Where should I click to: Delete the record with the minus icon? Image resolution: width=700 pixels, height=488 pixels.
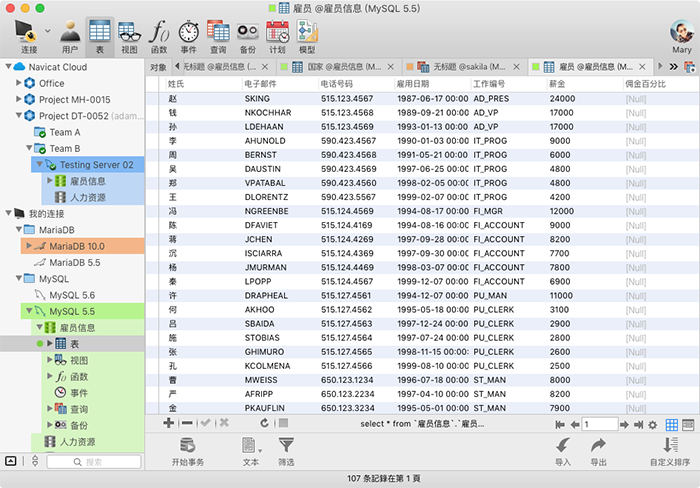click(x=187, y=423)
